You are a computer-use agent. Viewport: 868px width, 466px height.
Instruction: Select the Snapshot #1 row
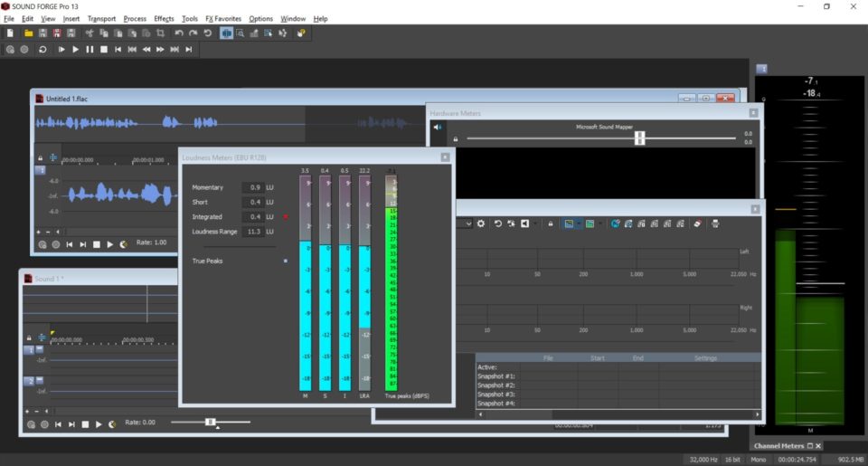[x=618, y=376]
